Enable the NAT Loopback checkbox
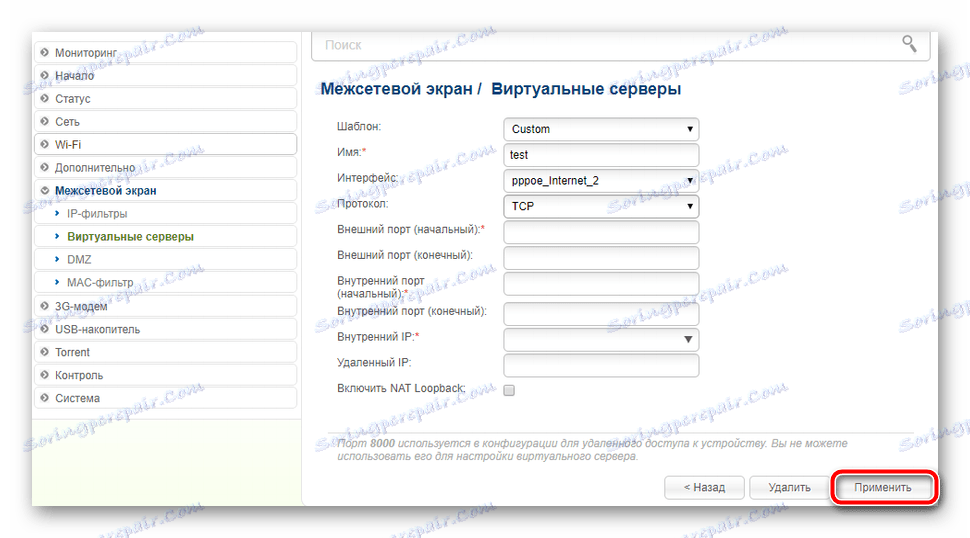The image size is (970, 538). (x=509, y=390)
